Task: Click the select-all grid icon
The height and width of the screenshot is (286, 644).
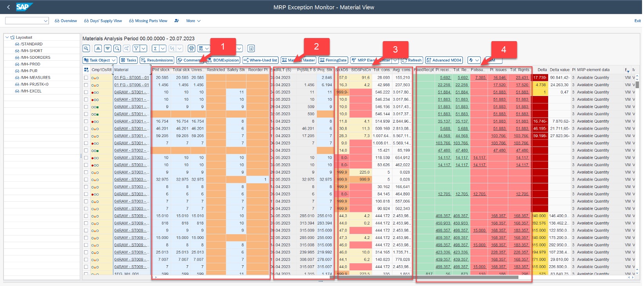Action: tap(86, 70)
